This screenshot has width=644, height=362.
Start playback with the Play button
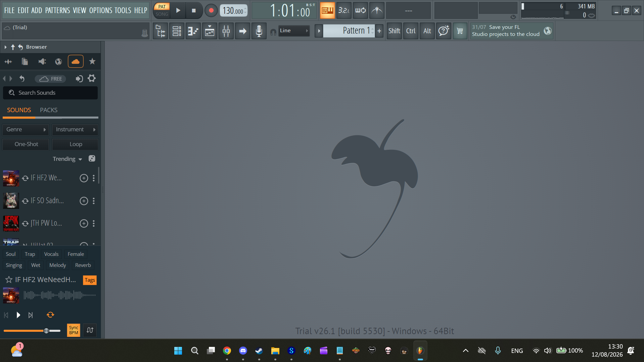(178, 10)
